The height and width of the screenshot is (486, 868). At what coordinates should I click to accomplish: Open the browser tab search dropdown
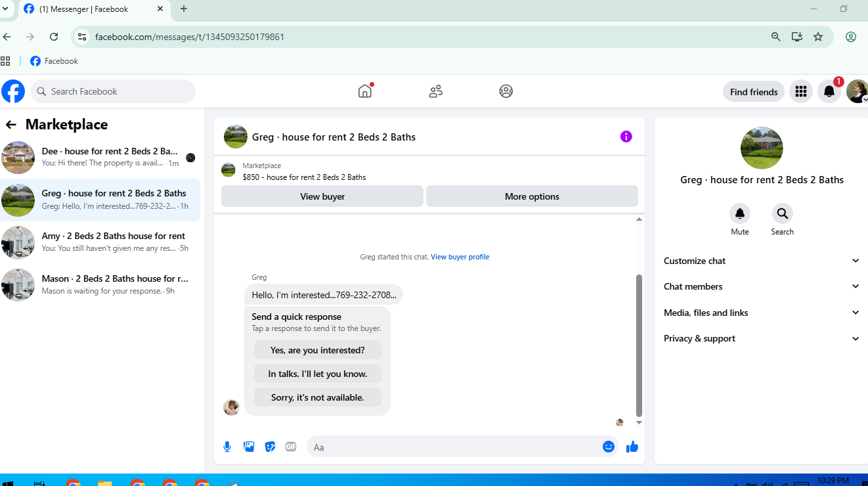[5, 9]
